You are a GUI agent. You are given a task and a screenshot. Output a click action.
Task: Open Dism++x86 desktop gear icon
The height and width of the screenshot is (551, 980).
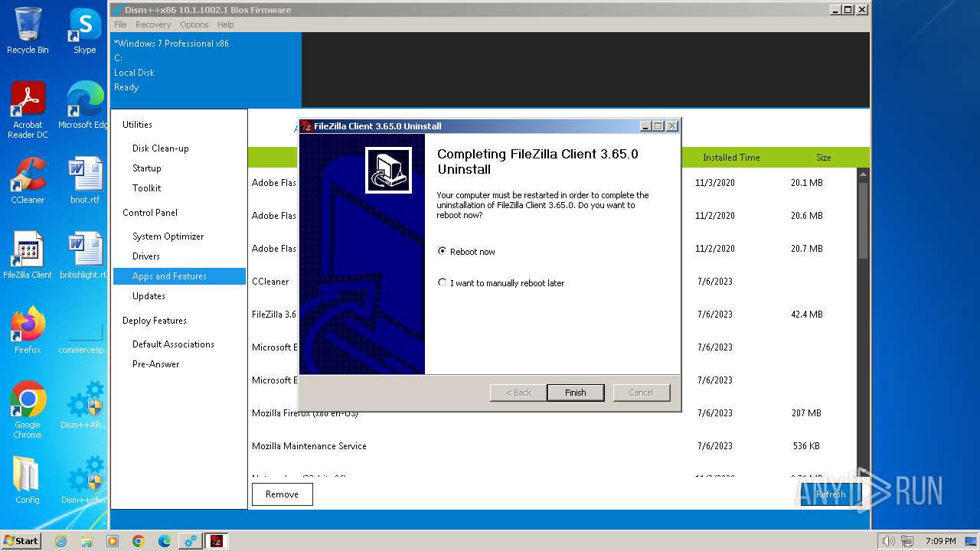(x=84, y=481)
